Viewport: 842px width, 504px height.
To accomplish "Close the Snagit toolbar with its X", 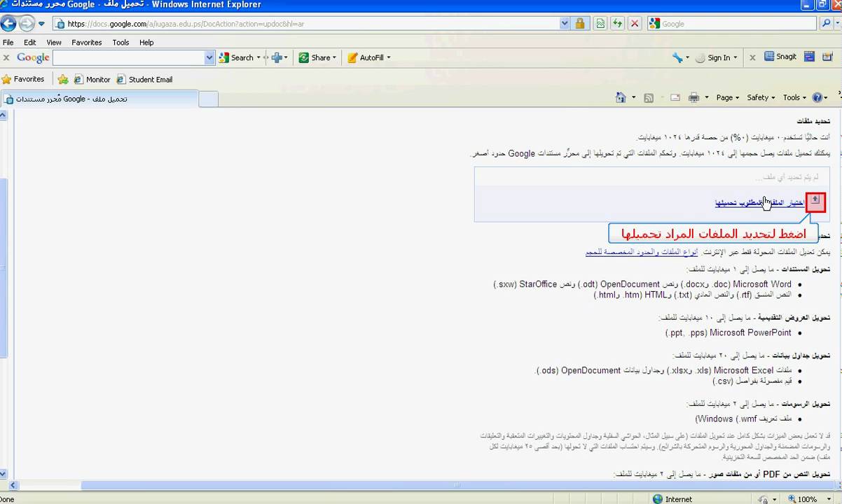I will (x=753, y=57).
